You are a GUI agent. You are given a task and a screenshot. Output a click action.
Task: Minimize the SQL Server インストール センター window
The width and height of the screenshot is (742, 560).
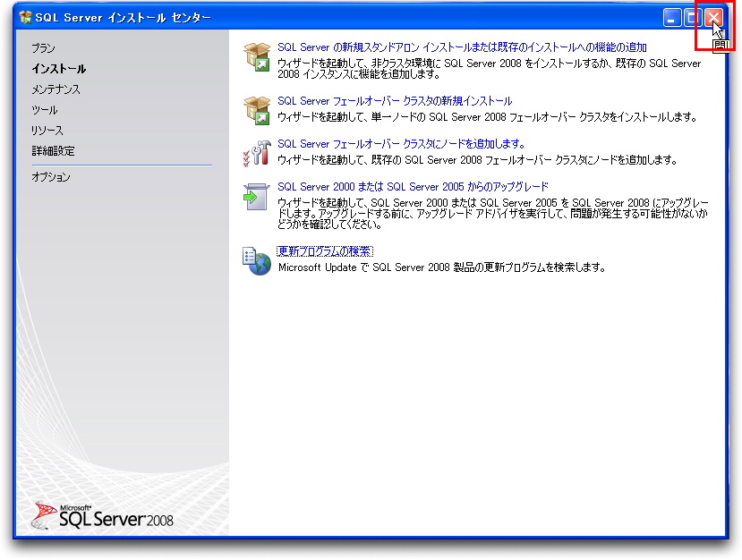[x=672, y=18]
